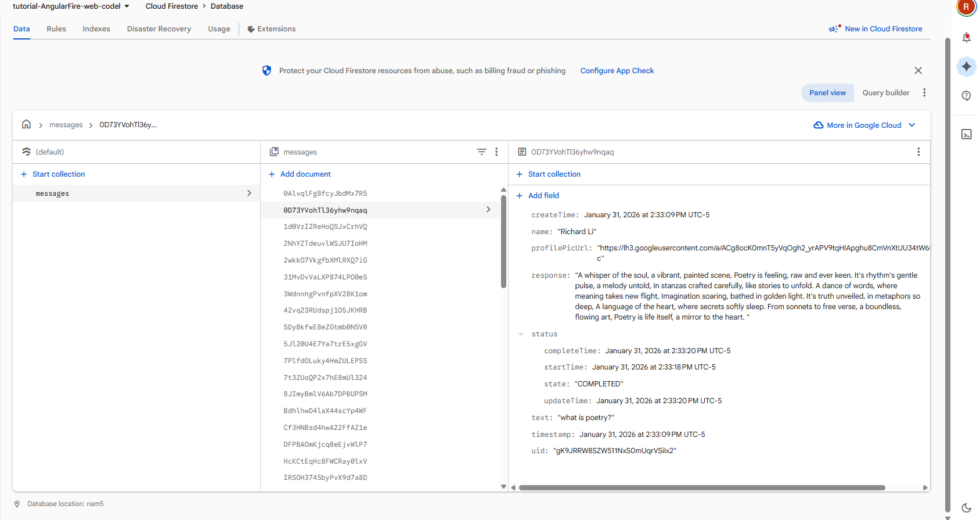Collapse the status map field
The image size is (980, 520).
pyautogui.click(x=521, y=334)
